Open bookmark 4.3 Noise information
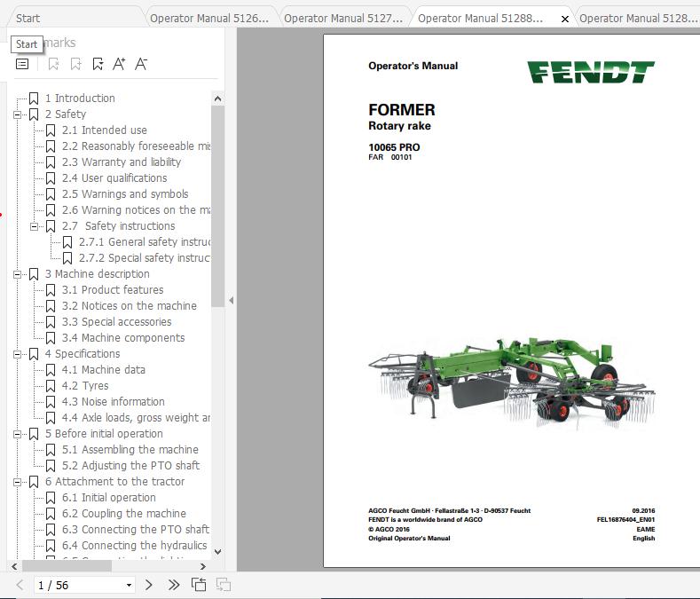700x599 pixels. point(114,402)
